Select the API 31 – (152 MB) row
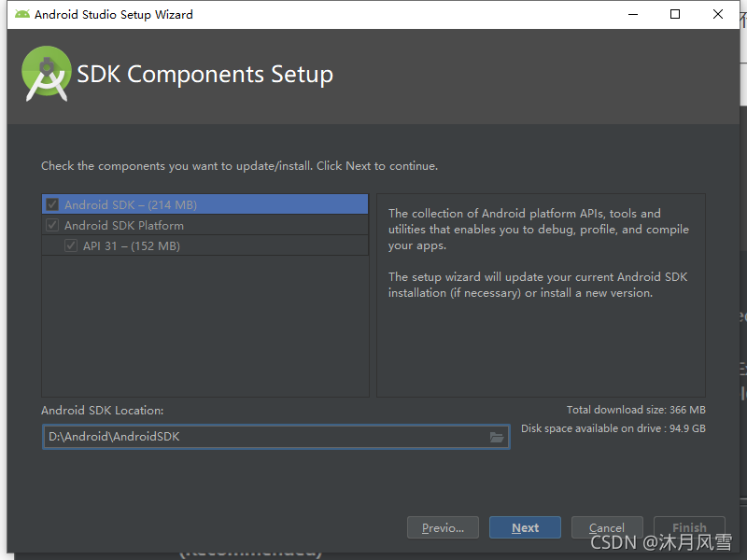Screen dimensions: 747x560 204,245
